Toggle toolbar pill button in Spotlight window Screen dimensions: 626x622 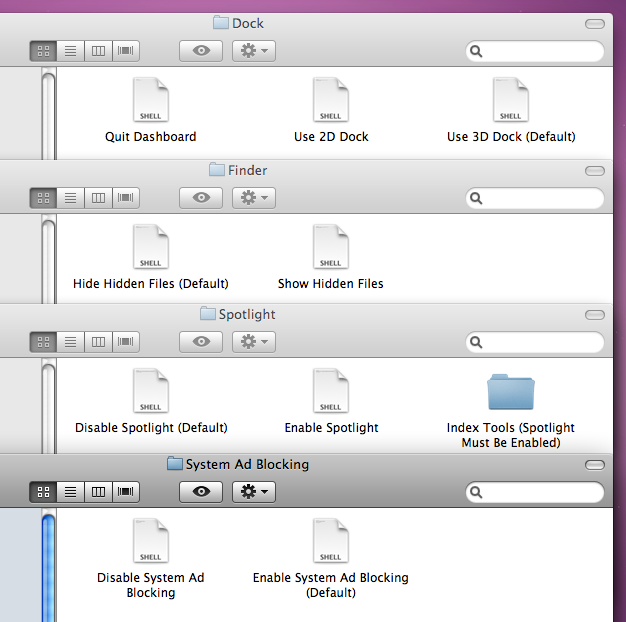[594, 315]
